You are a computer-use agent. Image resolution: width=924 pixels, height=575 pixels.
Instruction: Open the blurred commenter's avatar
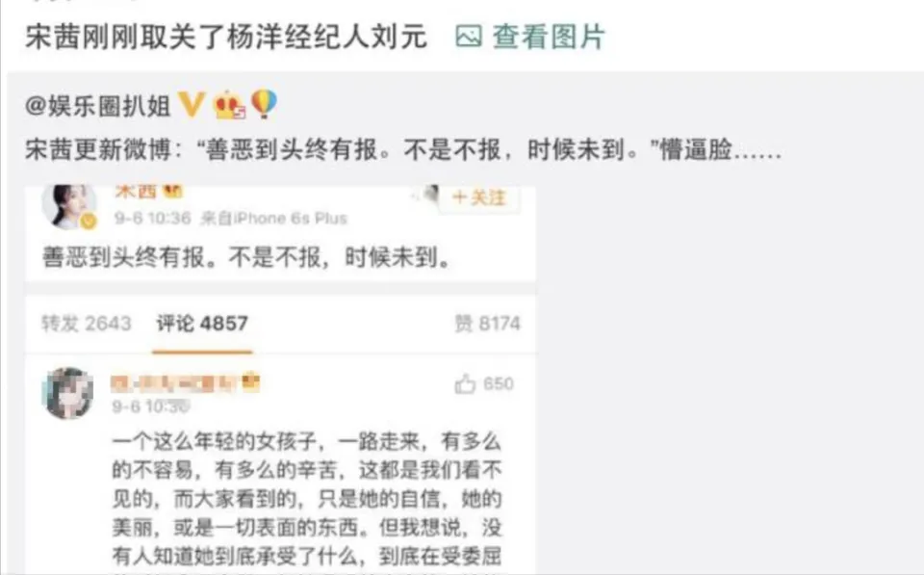[69, 393]
